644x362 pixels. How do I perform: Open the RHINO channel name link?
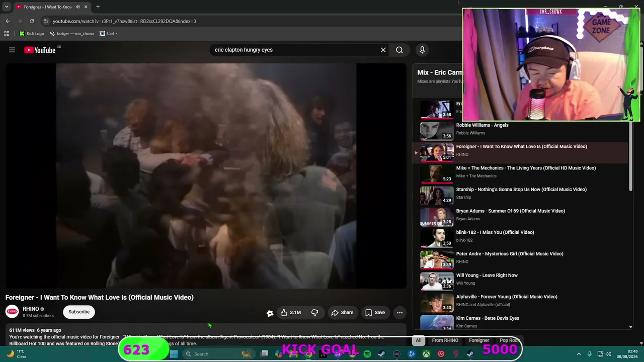(31, 309)
